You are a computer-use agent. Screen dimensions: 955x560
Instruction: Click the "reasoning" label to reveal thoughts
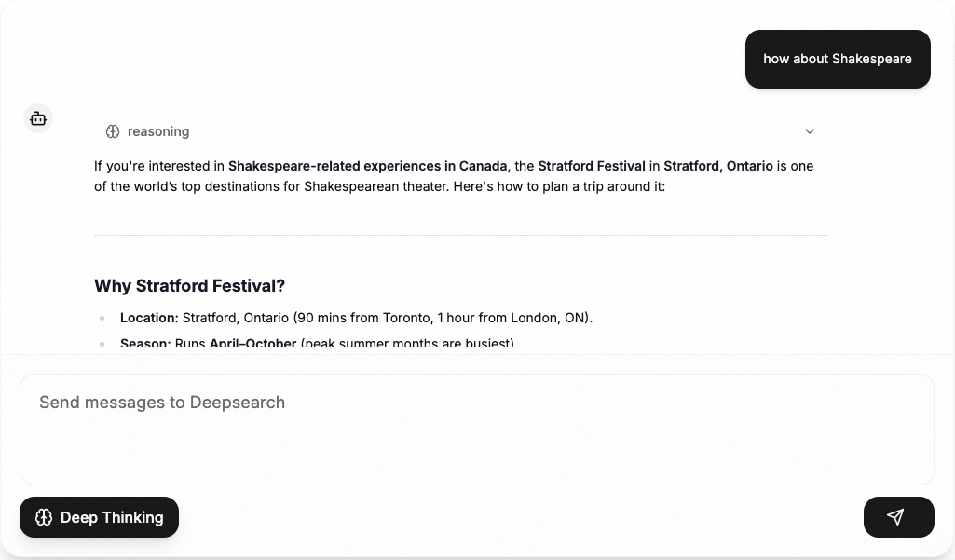(158, 131)
